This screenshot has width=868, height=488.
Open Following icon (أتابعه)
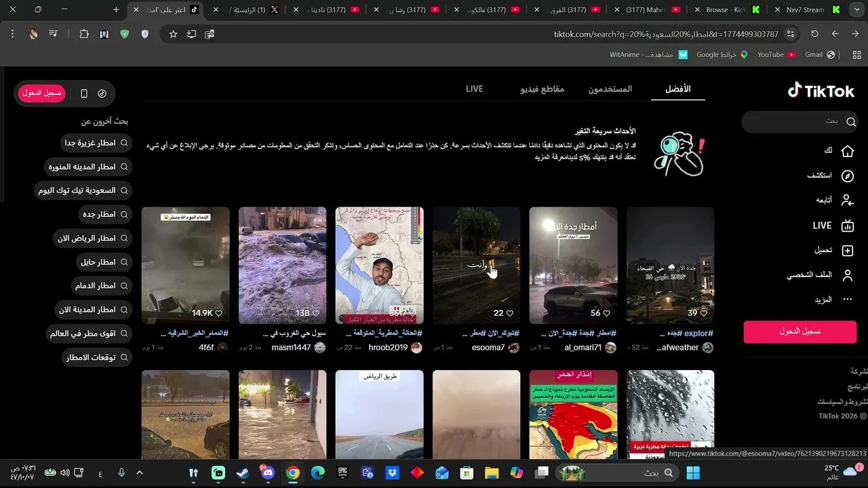(847, 201)
